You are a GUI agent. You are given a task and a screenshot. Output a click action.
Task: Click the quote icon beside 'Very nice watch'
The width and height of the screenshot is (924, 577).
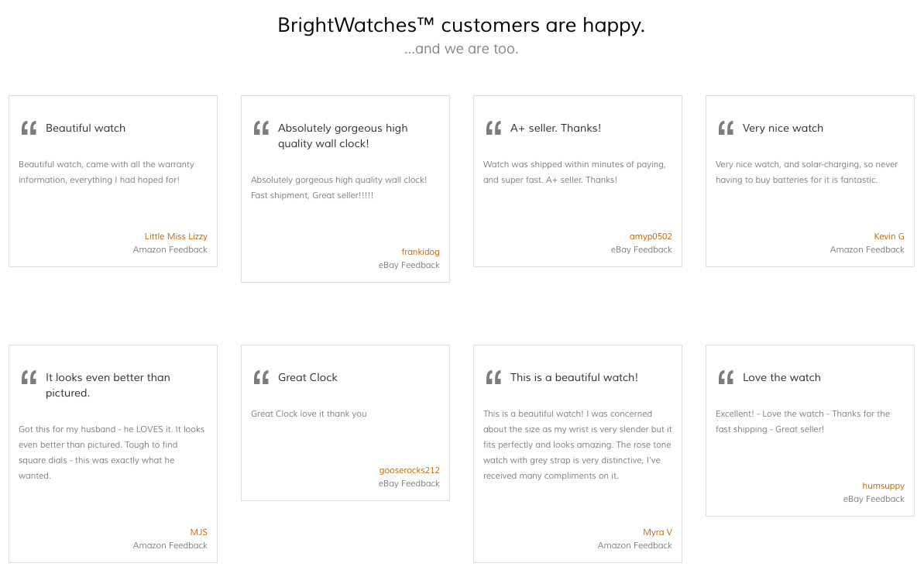(726, 128)
